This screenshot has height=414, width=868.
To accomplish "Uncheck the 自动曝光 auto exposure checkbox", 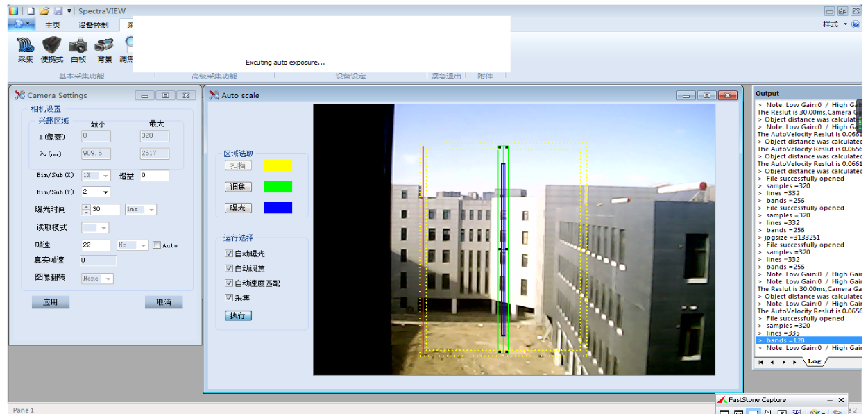I will pyautogui.click(x=229, y=254).
